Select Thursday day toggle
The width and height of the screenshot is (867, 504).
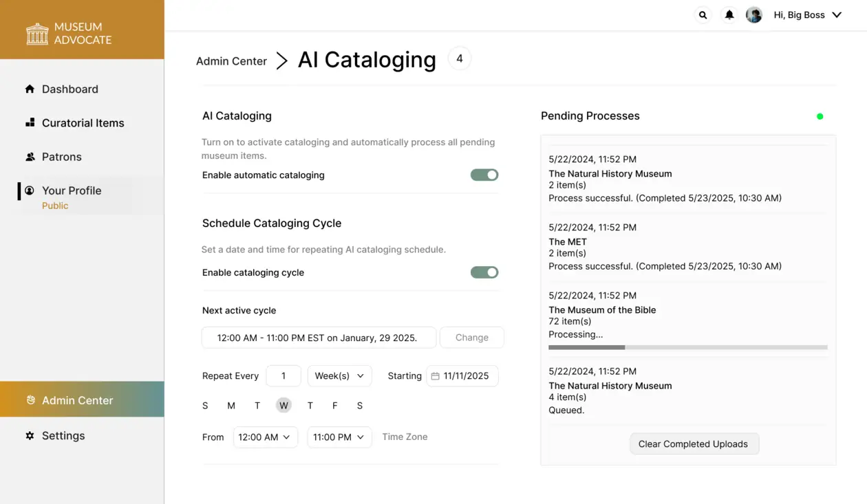click(x=310, y=406)
